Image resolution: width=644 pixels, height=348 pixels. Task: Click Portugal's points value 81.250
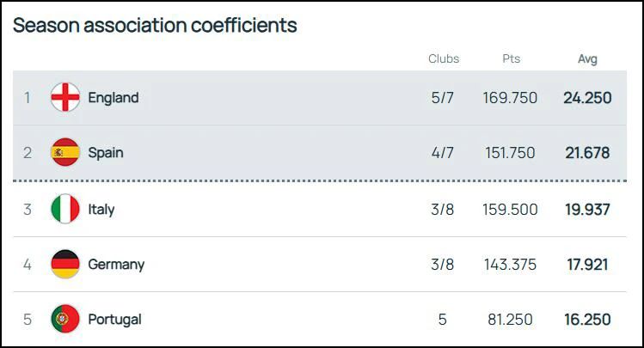point(510,320)
